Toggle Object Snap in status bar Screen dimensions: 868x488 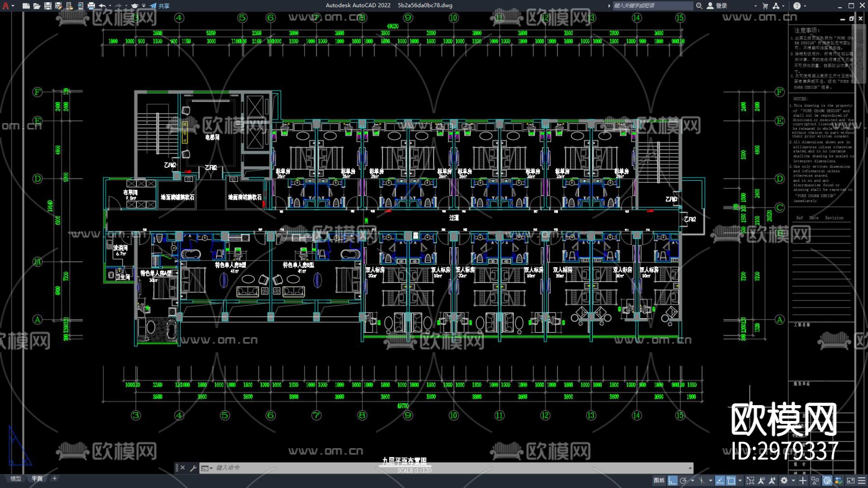tap(731, 480)
